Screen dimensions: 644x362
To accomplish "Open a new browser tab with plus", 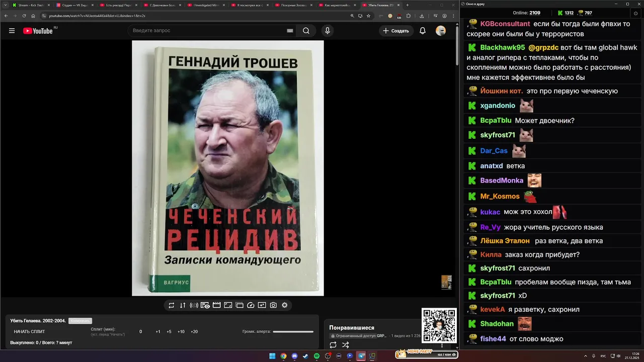I will point(408,5).
